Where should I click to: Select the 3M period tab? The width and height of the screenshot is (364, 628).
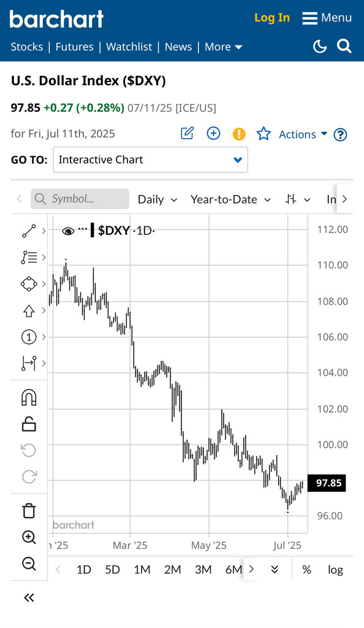point(203,570)
